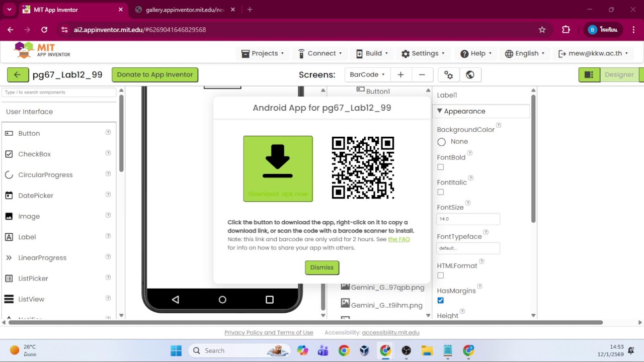Click the horizontal page scrollbar
Image resolution: width=644 pixels, height=362 pixels.
[305, 322]
